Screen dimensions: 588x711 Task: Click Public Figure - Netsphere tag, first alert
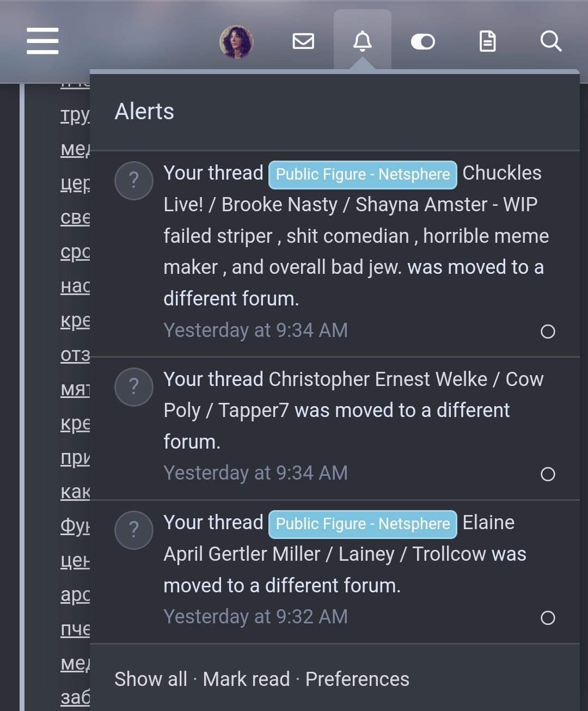click(x=363, y=175)
